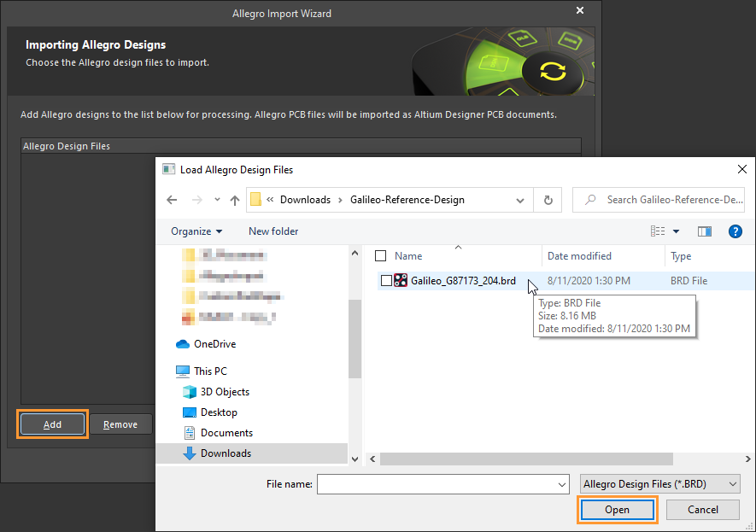
Task: Open the Help question mark icon
Action: click(x=736, y=231)
